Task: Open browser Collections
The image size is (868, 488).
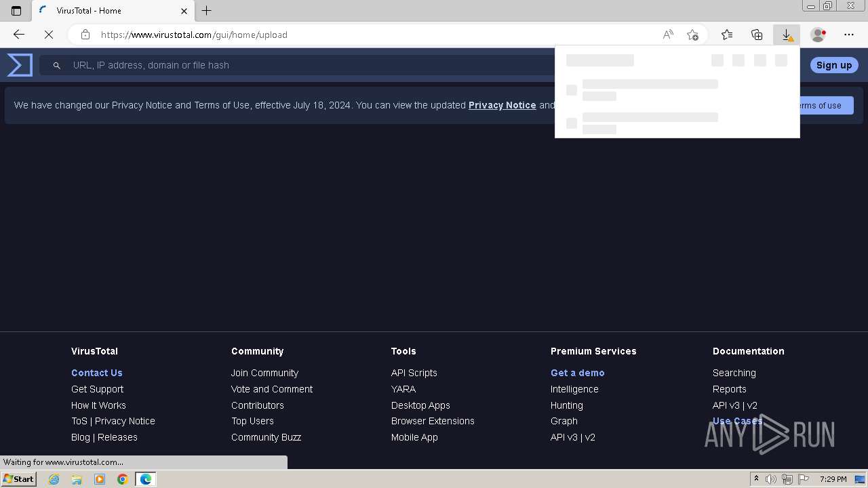Action: pos(757,35)
